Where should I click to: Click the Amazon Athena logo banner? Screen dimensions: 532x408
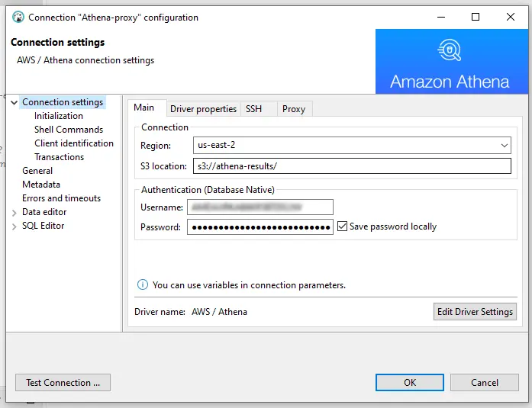coord(452,61)
